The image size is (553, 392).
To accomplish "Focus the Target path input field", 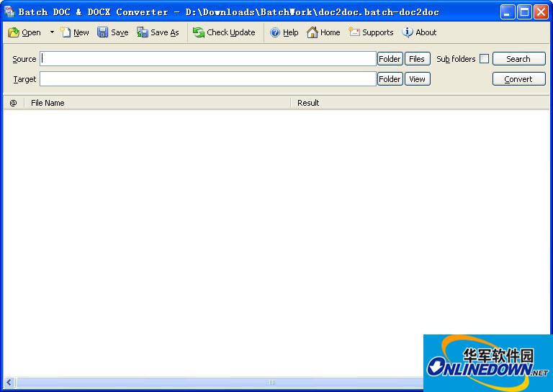I will coord(208,79).
